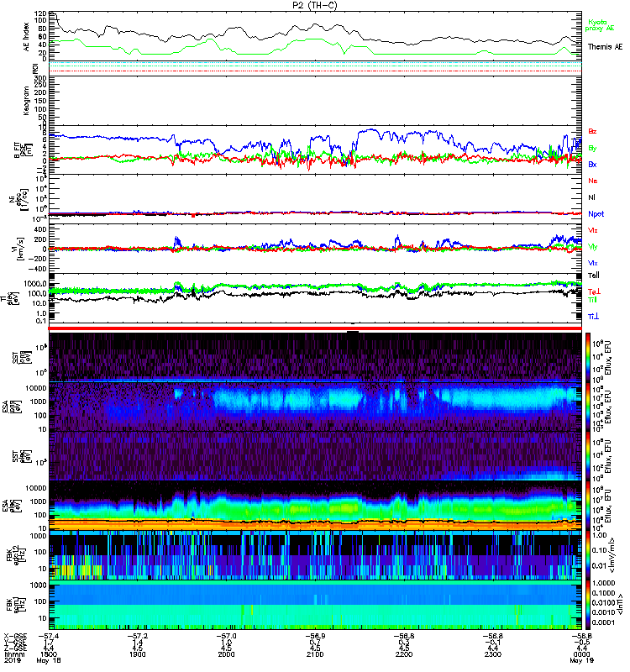Screen dimensions: 630x672
Task: Select the black Tell temperature legend label
Action: (x=594, y=276)
